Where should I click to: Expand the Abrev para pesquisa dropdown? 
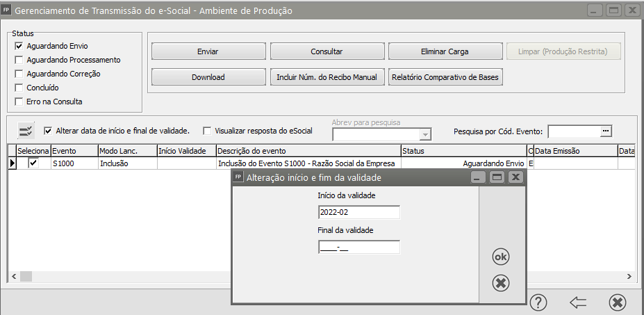425,135
